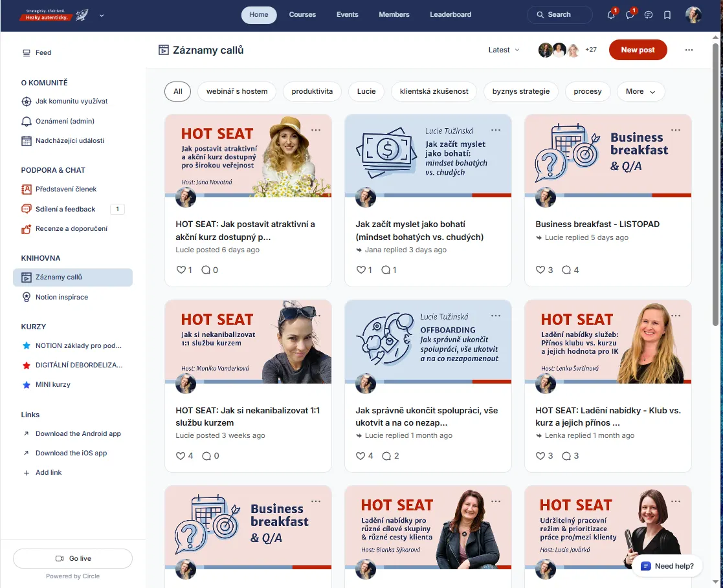Screen dimensions: 723x588
Task: Filter posts by 'byznys strategie' tag
Action: (x=521, y=91)
